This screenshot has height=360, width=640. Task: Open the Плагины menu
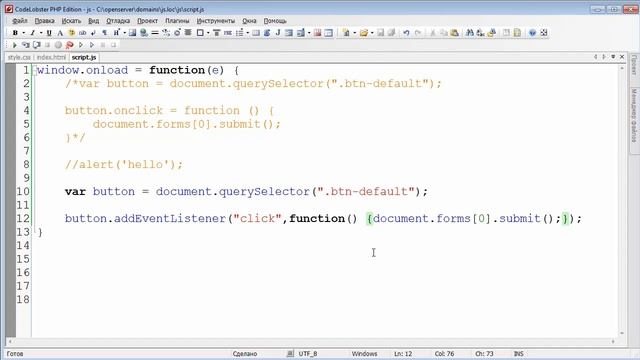177,21
